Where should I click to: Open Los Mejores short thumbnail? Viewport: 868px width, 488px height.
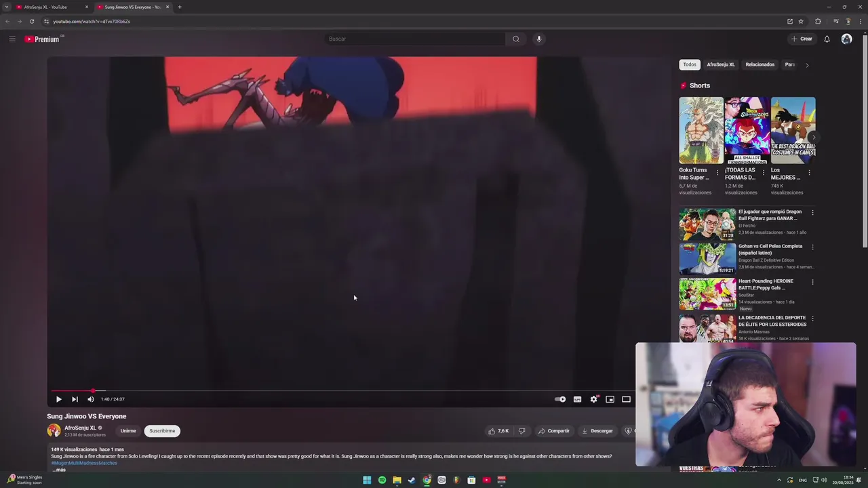pos(793,130)
